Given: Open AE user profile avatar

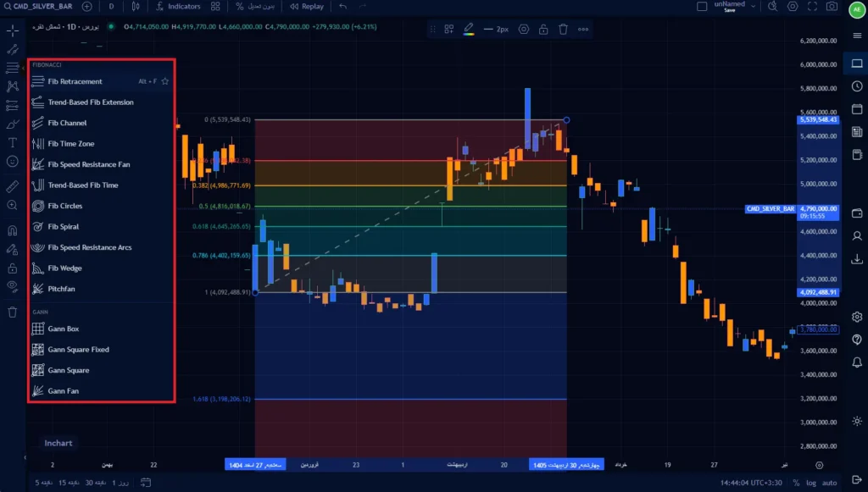Looking at the screenshot, I should click(x=857, y=10).
